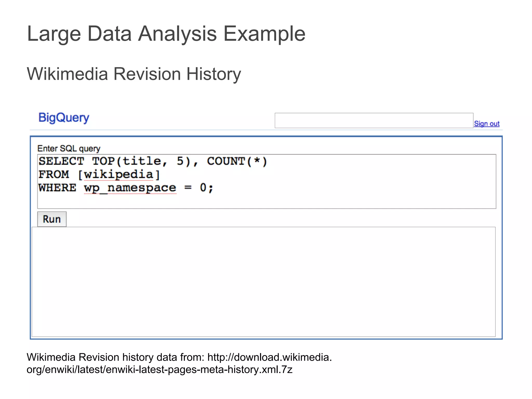Click the 'Enter SQL query' label
532x399 pixels.
tap(69, 149)
